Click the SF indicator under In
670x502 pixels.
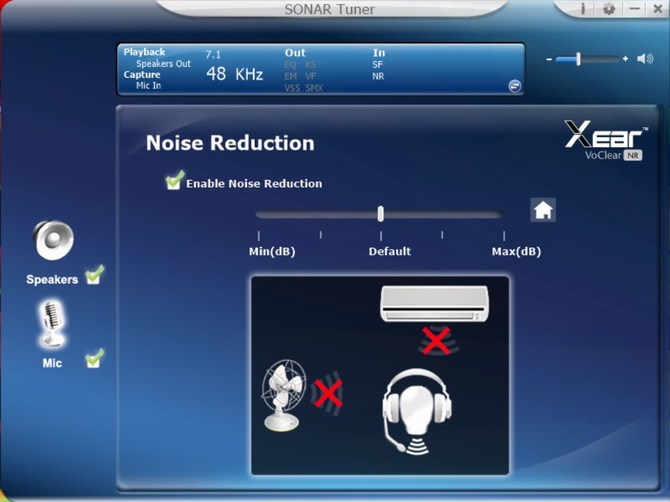click(377, 65)
